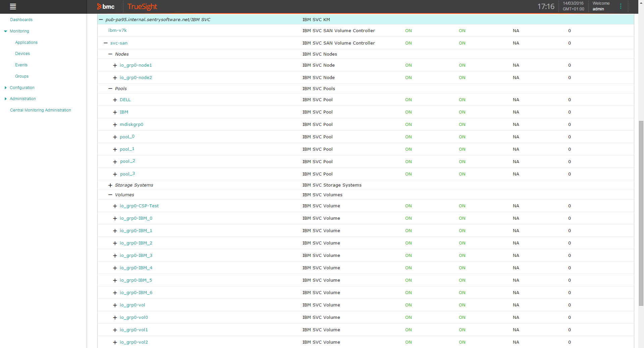644x348 pixels.
Task: Open Central Monitoring Administration
Action: (x=41, y=110)
